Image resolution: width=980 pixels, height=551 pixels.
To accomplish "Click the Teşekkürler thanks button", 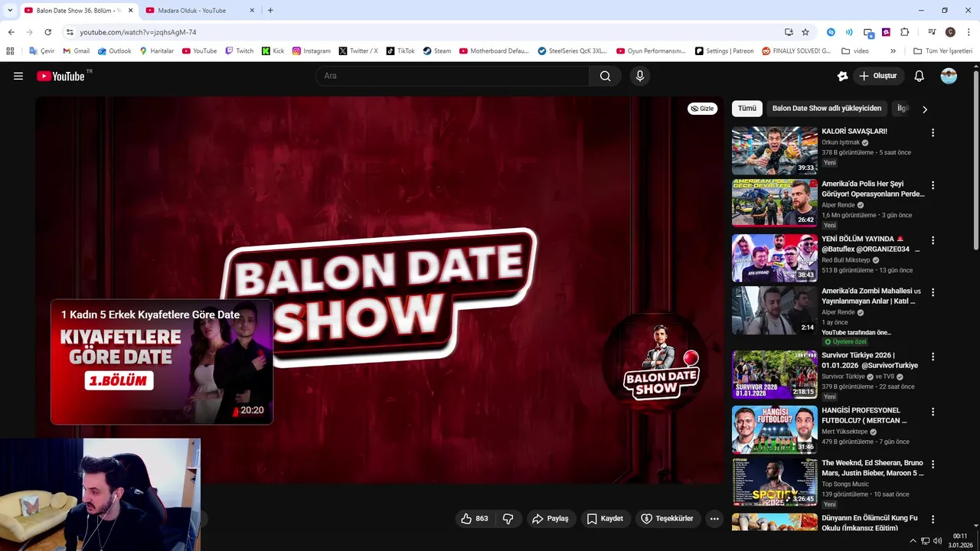I will coord(667,519).
